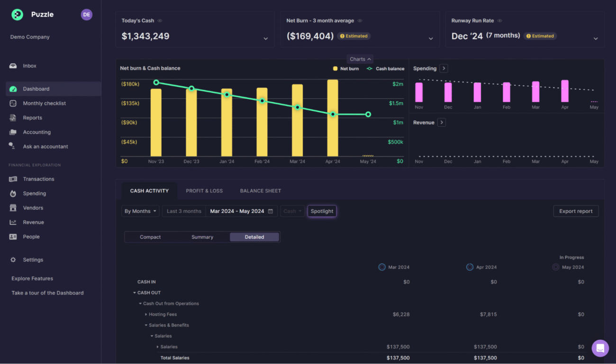This screenshot has height=364, width=616.
Task: Expand the Hosting Fees row
Action: point(146,314)
